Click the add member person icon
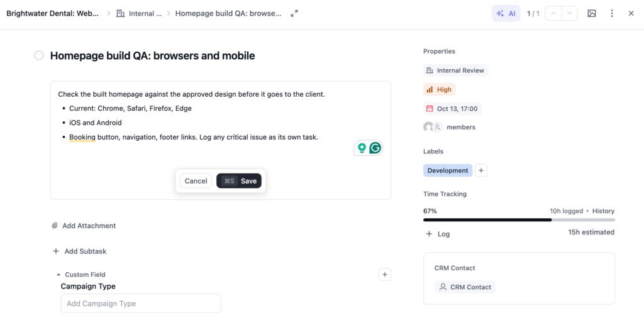 tap(438, 127)
